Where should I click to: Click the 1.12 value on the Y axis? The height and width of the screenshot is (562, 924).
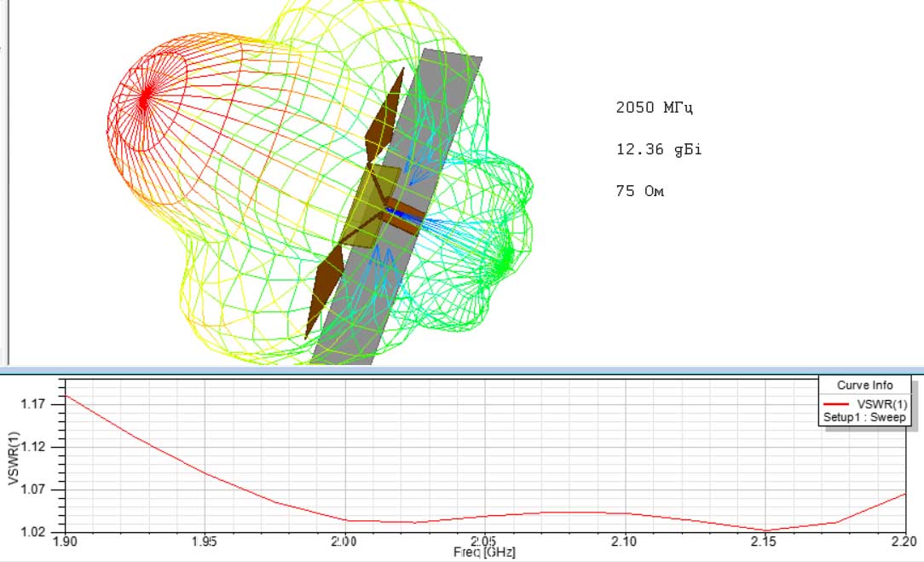point(33,446)
